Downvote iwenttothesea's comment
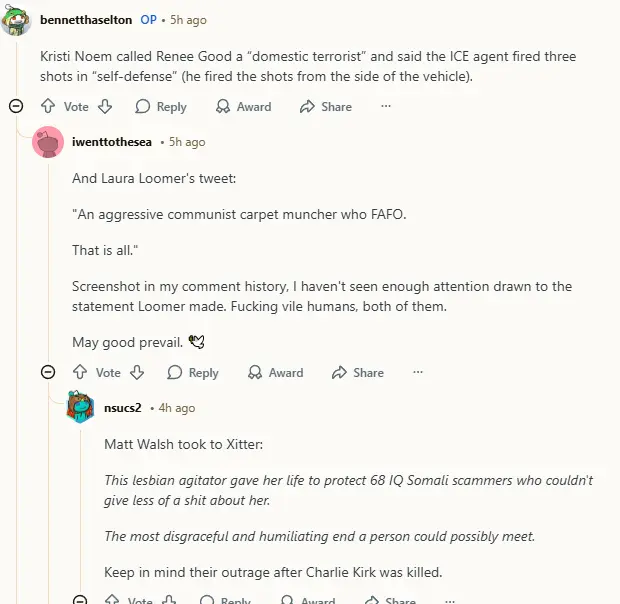The height and width of the screenshot is (604, 620). pyautogui.click(x=137, y=372)
